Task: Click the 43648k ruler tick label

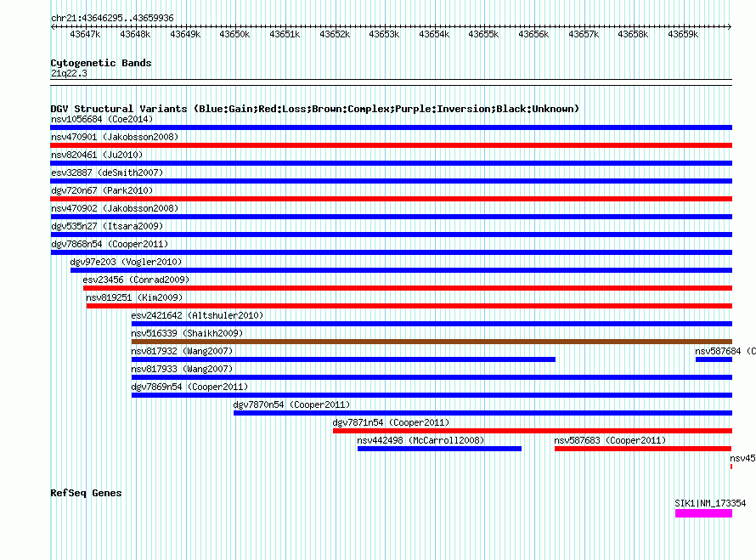Action: click(135, 34)
